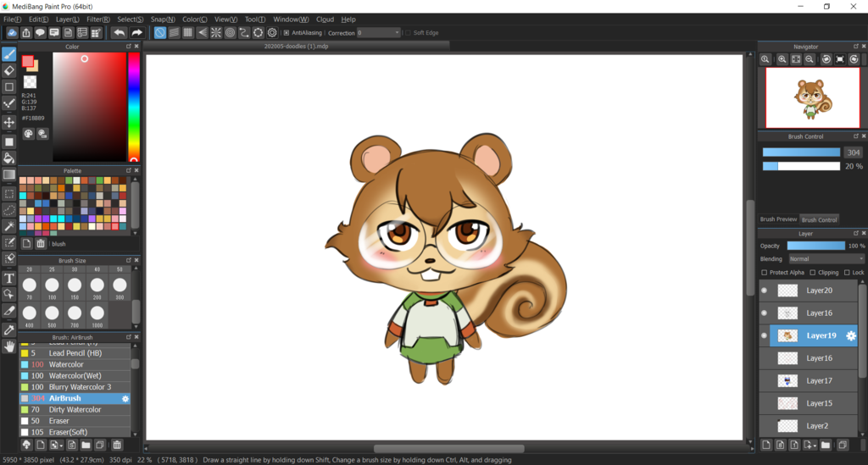Choose the Eyedropper tool
This screenshot has height=465, width=868.
click(8, 330)
